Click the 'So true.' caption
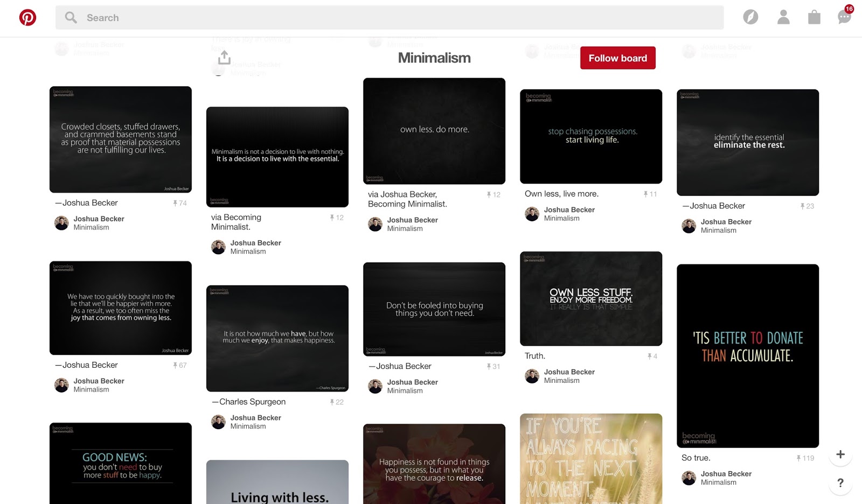862x504 pixels. [696, 458]
